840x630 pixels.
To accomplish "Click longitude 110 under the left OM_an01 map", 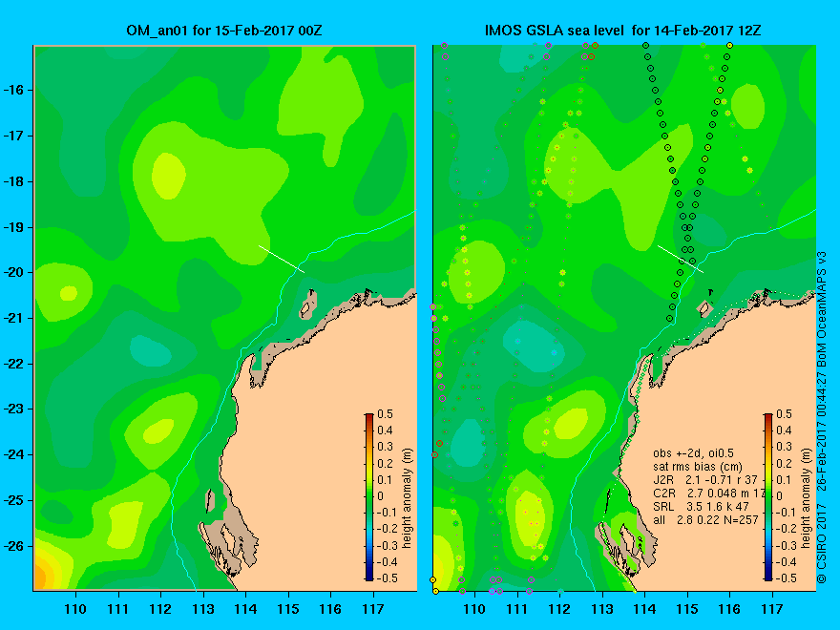I will 75,609.
